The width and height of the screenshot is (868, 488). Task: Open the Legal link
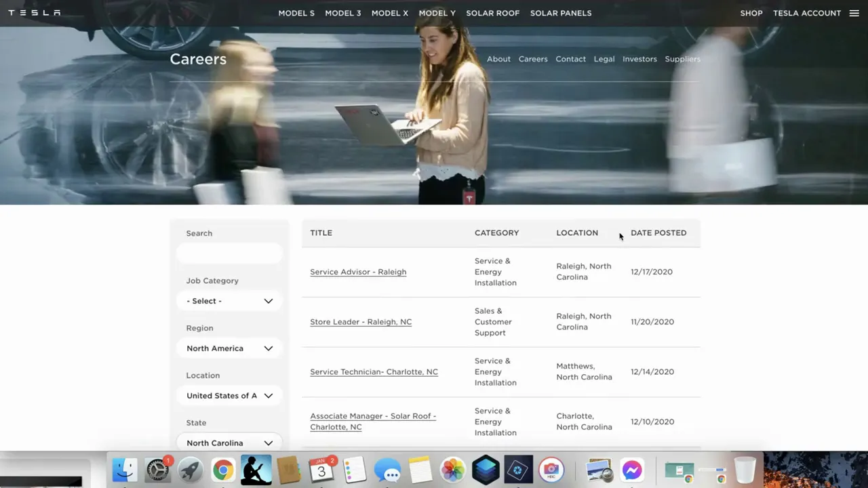coord(604,59)
